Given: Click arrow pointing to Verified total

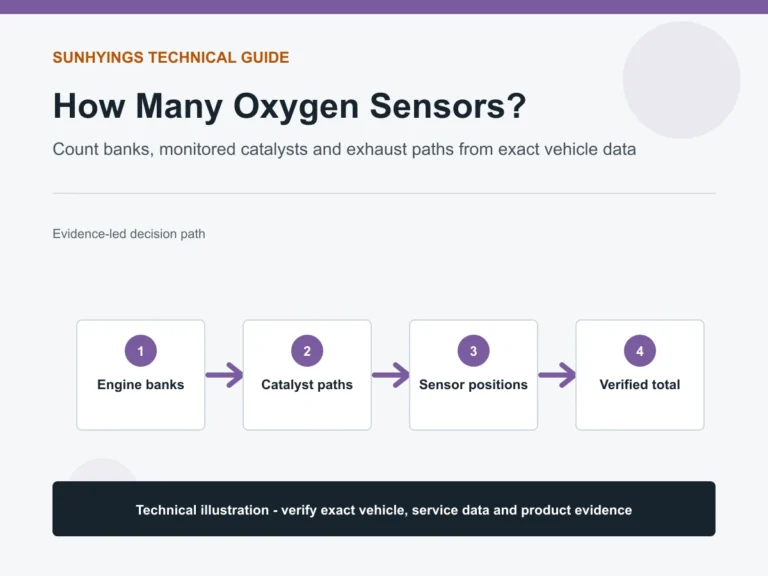Looking at the screenshot, I should 557,375.
